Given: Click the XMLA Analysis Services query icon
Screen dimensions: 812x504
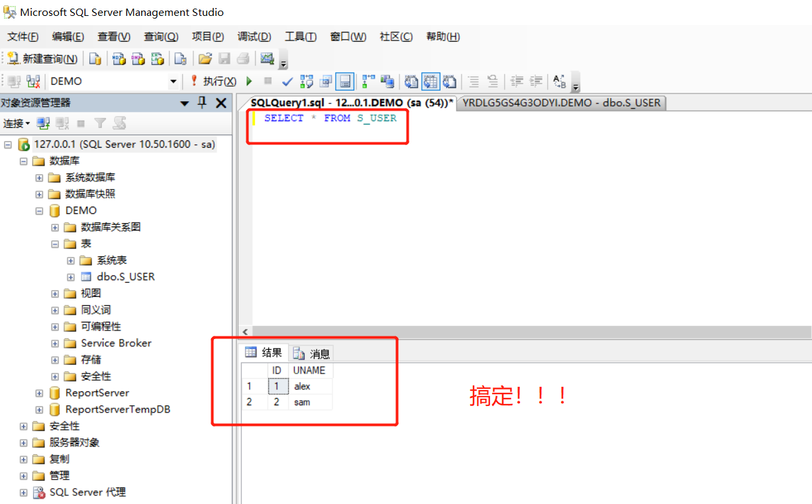Looking at the screenshot, I should (157, 59).
